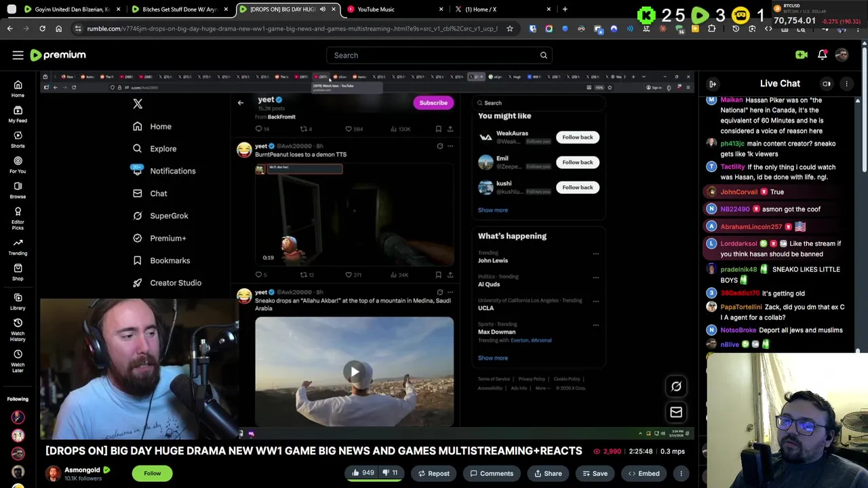868x488 pixels.
Task: Open Shorts in Rumble sidebar
Action: tap(18, 139)
